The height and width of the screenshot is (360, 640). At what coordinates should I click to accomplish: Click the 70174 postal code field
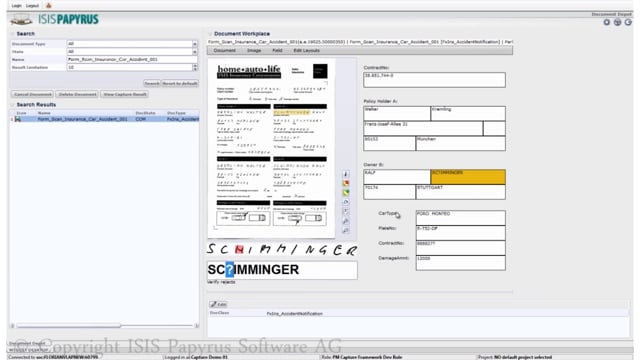[x=389, y=192]
